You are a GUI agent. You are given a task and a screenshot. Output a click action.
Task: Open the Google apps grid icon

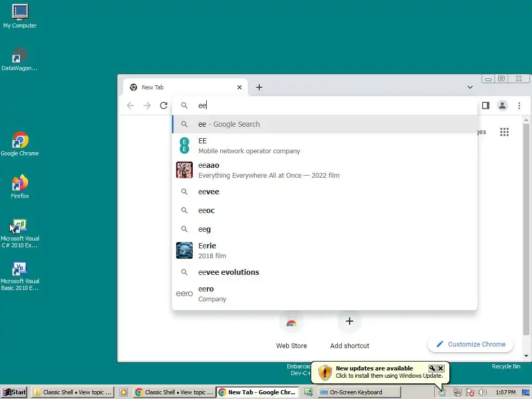[504, 131]
